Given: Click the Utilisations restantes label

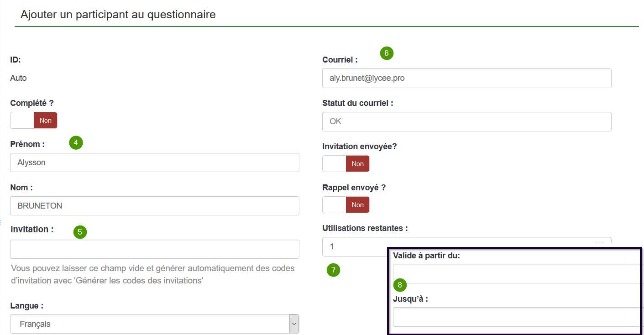Looking at the screenshot, I should (365, 228).
